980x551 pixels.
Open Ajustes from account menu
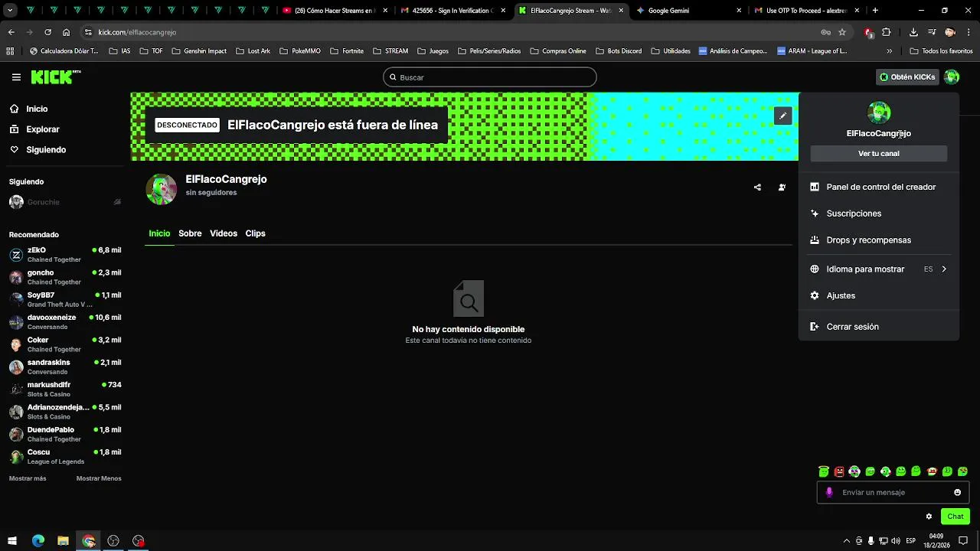tap(879, 295)
